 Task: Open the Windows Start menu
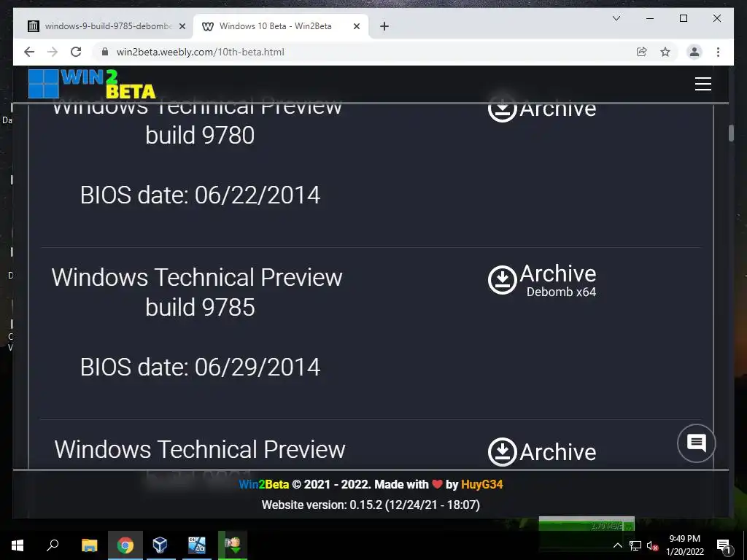point(18,545)
